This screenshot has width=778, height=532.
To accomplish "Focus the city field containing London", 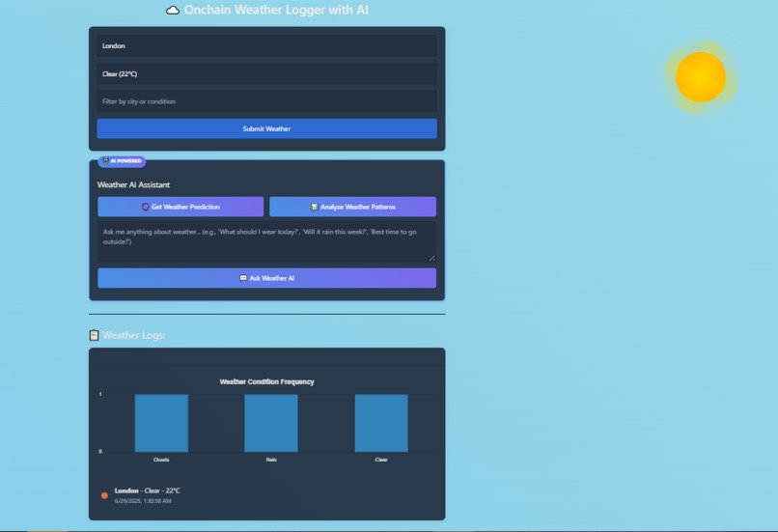I will pyautogui.click(x=267, y=45).
